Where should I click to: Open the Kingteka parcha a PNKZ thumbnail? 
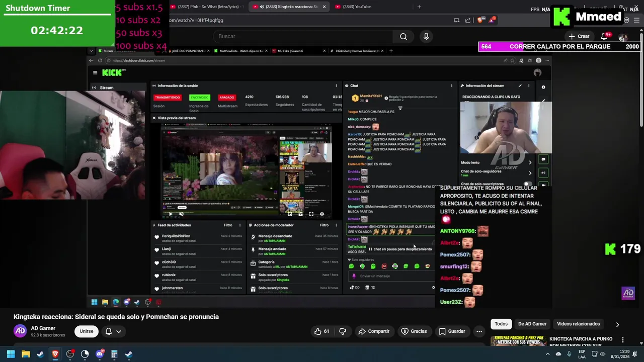[x=519, y=340]
